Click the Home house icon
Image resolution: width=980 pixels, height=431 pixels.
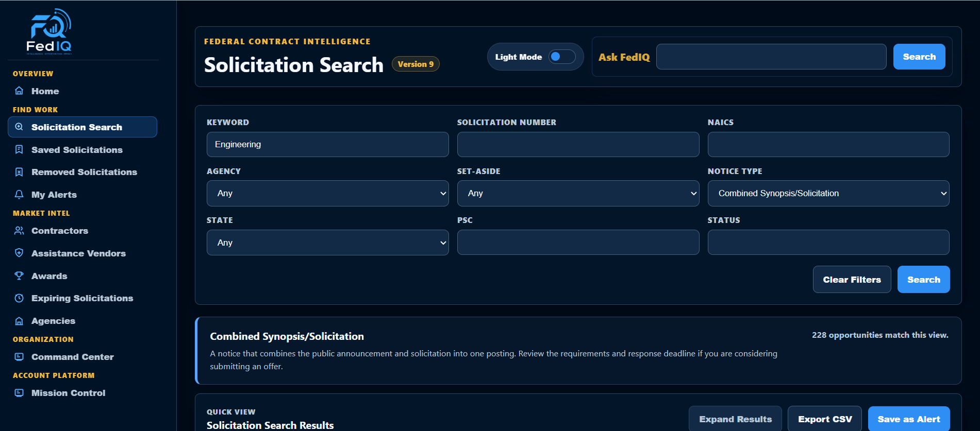click(x=19, y=91)
